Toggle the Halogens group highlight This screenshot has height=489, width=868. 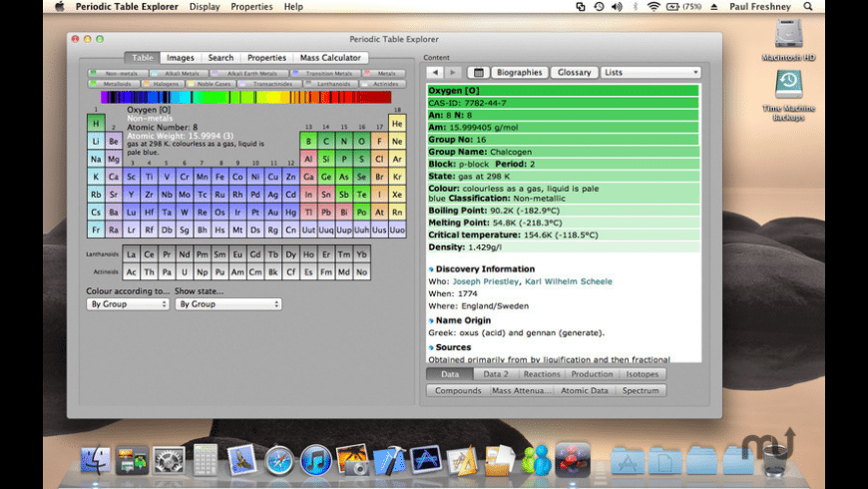[x=163, y=84]
